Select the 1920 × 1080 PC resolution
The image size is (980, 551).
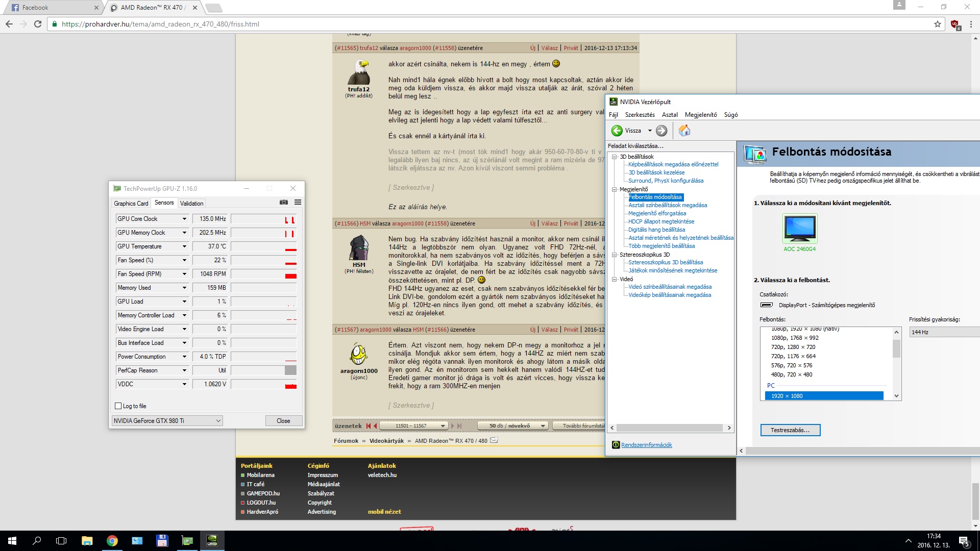[x=824, y=396]
